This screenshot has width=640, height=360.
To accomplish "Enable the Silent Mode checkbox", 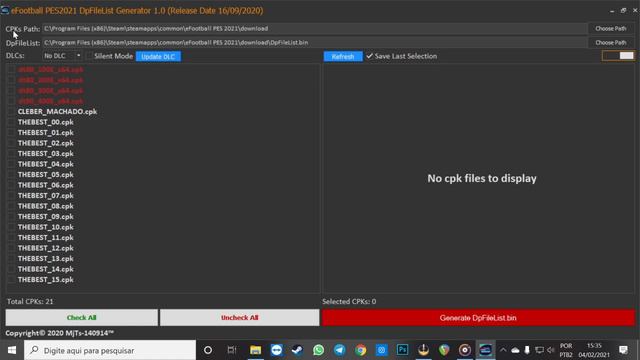I will pos(89,56).
